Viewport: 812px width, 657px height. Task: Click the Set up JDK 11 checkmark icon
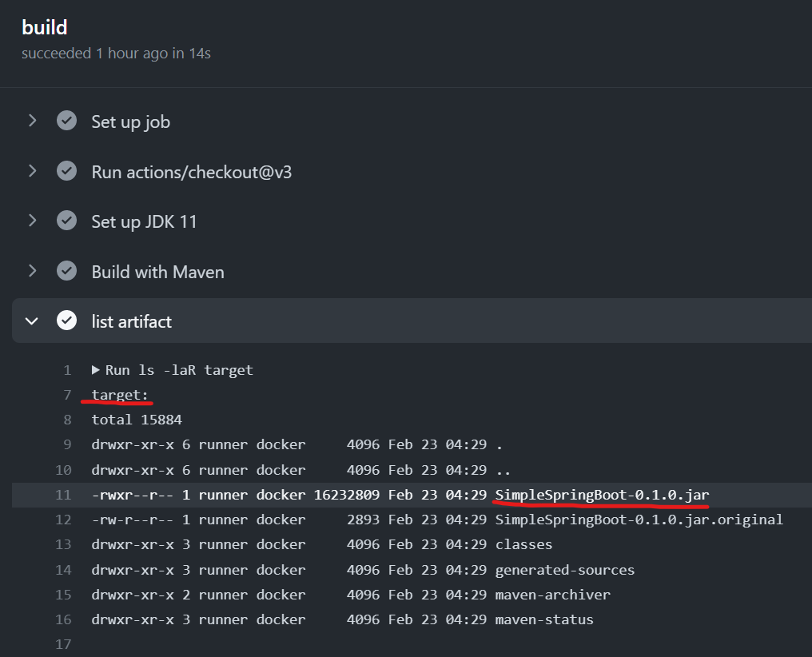click(66, 221)
